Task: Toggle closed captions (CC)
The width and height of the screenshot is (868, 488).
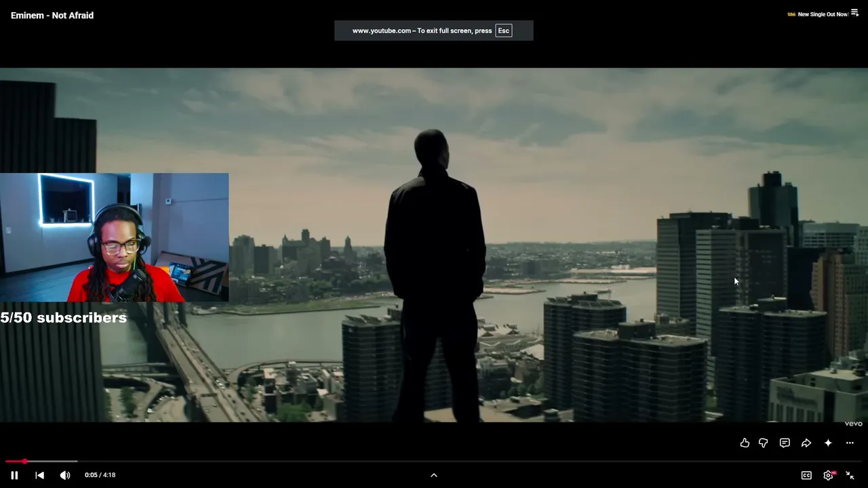Action: click(806, 475)
